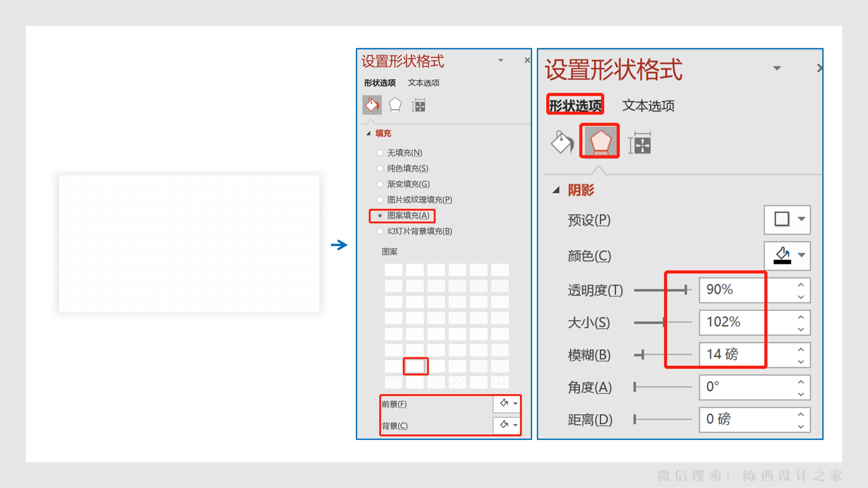The height and width of the screenshot is (488, 868).
Task: Switch to 文本选项 tab in right panel
Action: point(648,106)
